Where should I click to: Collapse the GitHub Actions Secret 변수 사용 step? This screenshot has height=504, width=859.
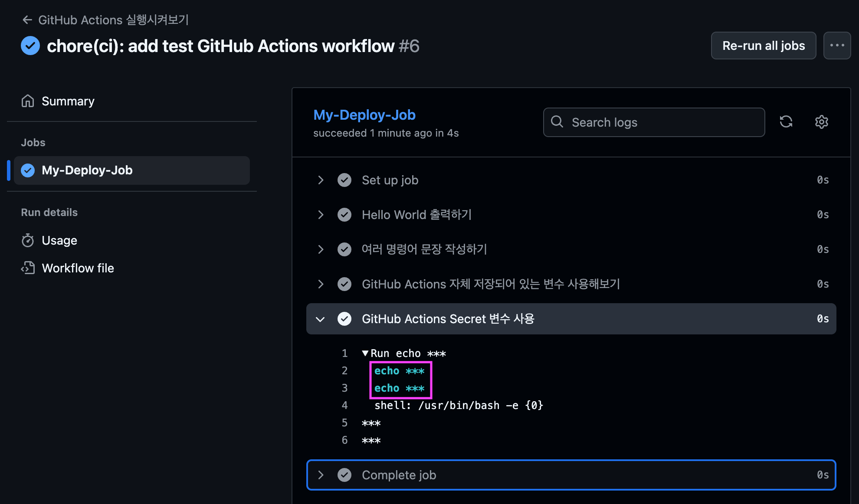point(321,319)
